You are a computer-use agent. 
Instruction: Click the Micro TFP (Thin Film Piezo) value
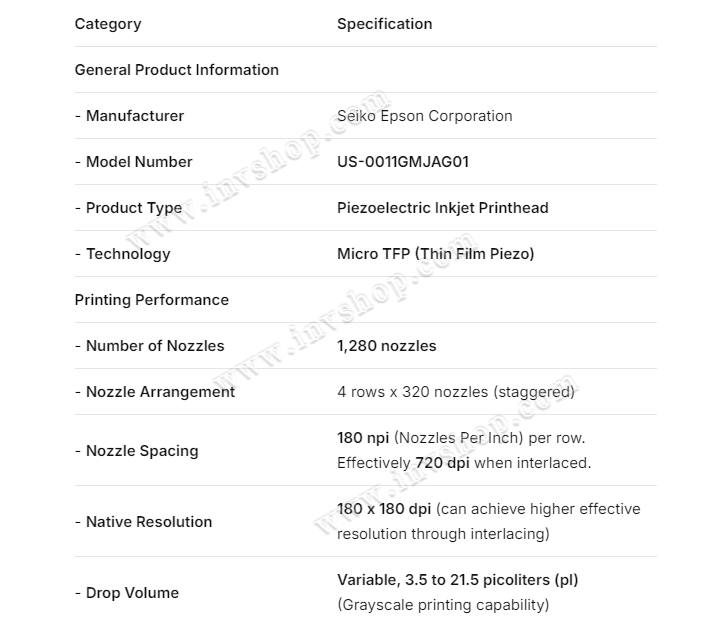435,254
